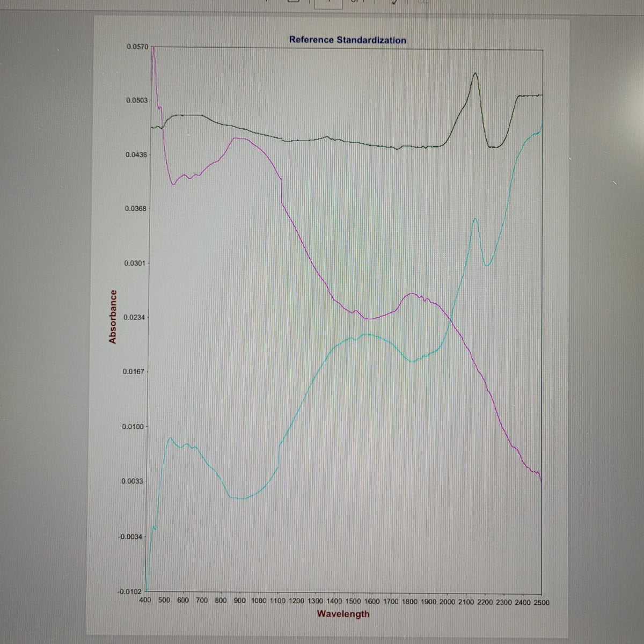Click the "Reference Standardization" chart title
This screenshot has height=644, width=644.
point(347,40)
